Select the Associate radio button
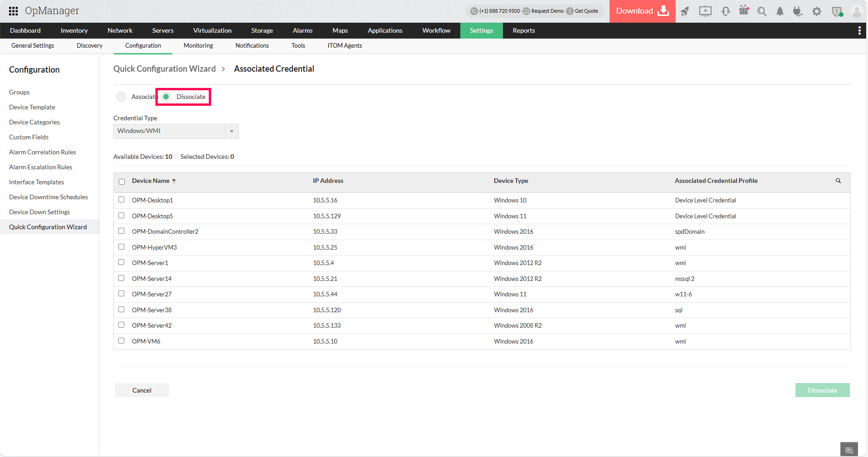868x457 pixels. [121, 96]
